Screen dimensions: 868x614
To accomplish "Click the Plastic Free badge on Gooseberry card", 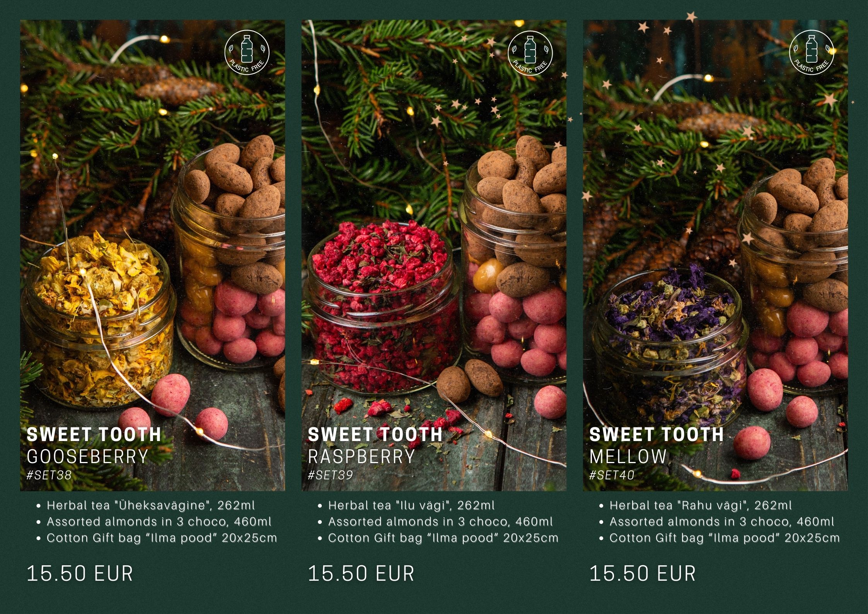I will click(247, 53).
